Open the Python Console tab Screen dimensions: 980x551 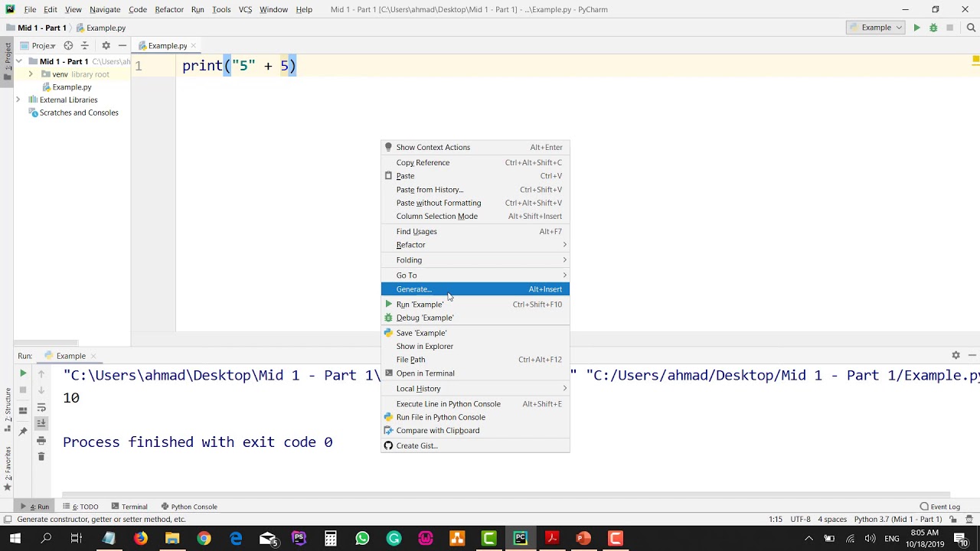tap(189, 507)
